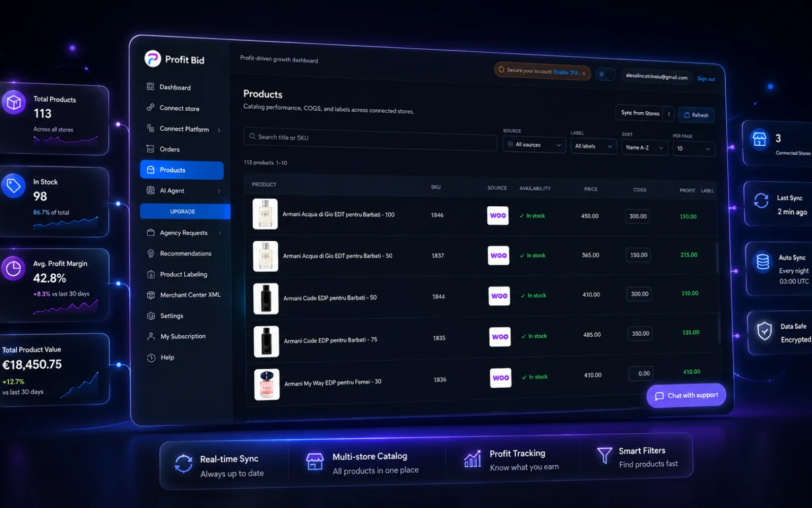Click the Profit Bid logo icon

click(153, 59)
